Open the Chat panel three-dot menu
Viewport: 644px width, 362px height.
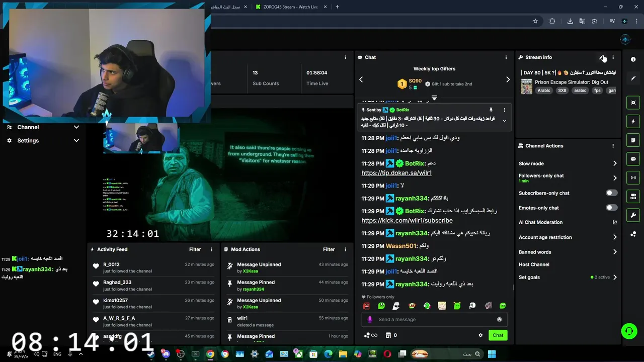[x=506, y=57]
